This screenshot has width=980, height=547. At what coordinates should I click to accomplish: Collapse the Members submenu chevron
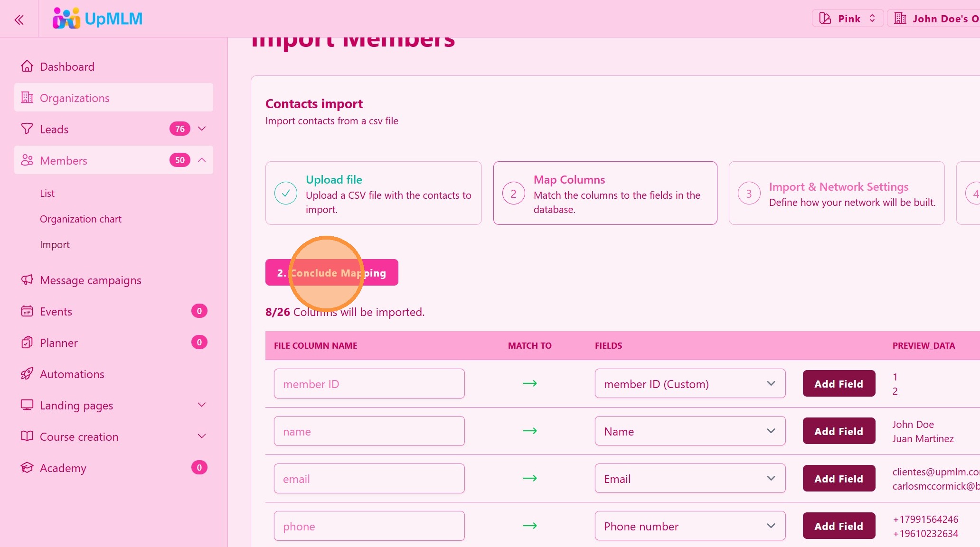[202, 160]
